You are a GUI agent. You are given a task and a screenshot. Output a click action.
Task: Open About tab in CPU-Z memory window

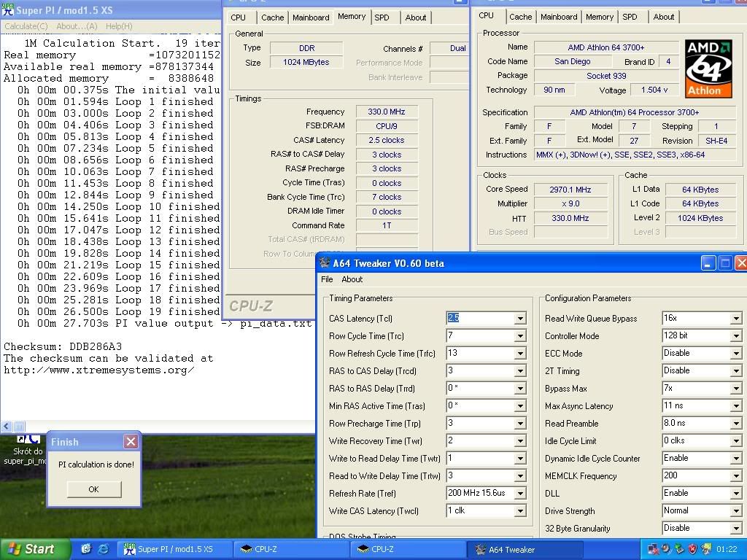(x=416, y=17)
